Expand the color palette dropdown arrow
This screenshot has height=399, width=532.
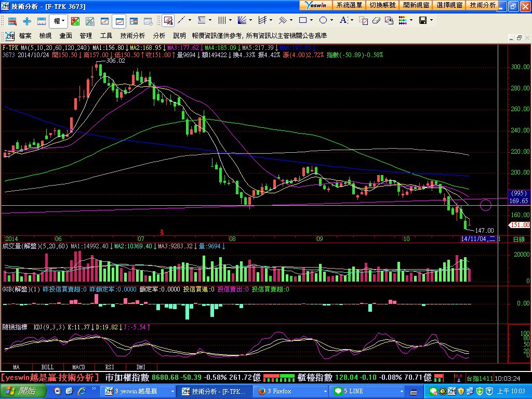[x=411, y=21]
